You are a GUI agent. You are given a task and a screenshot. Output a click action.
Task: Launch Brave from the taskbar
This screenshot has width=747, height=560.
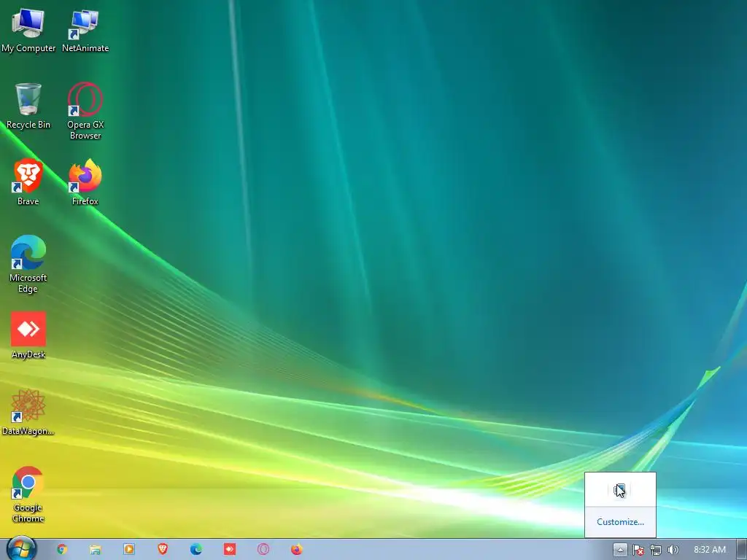tap(163, 550)
